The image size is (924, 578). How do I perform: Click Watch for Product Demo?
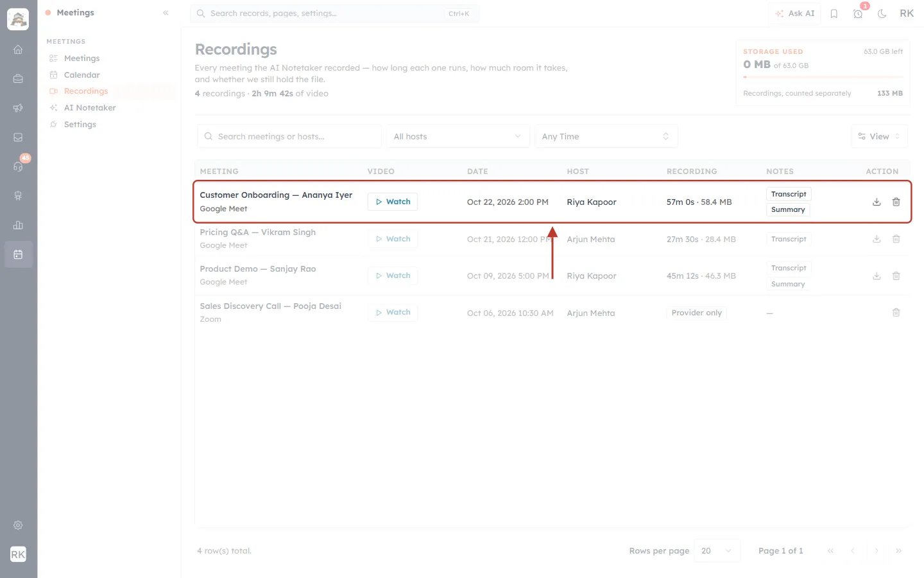tap(393, 276)
